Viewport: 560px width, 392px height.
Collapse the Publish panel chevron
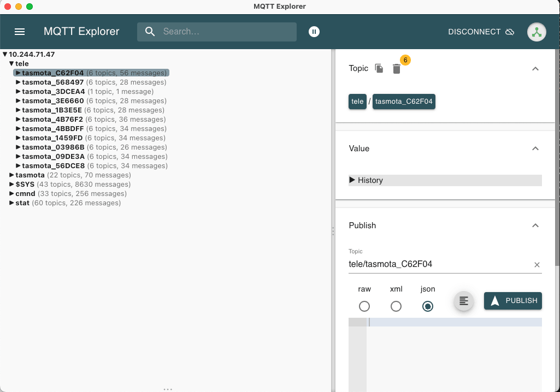pos(535,225)
